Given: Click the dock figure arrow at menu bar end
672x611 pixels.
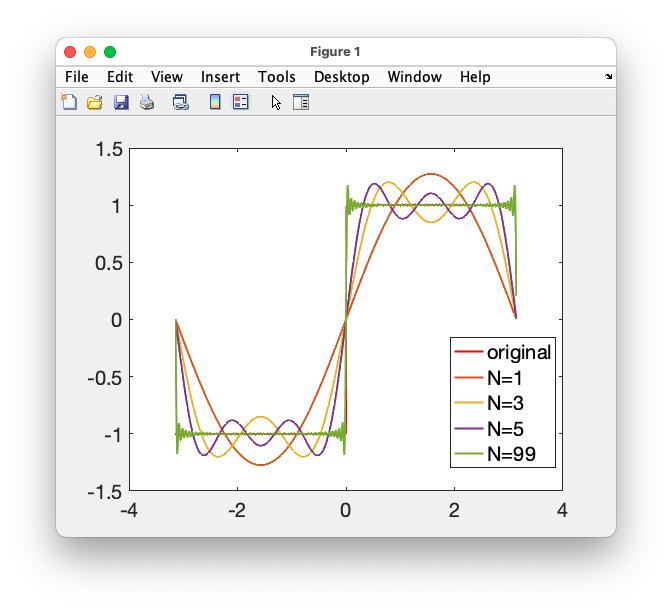Looking at the screenshot, I should (609, 77).
